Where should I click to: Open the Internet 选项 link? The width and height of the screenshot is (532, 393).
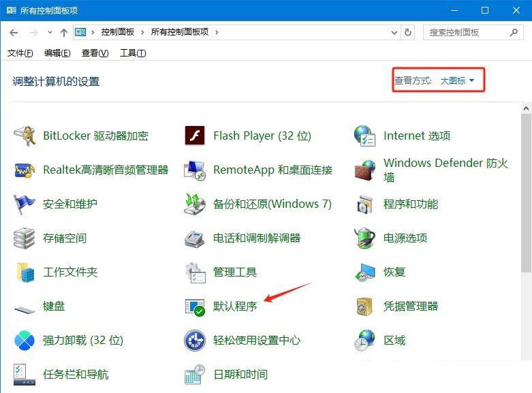pos(417,136)
